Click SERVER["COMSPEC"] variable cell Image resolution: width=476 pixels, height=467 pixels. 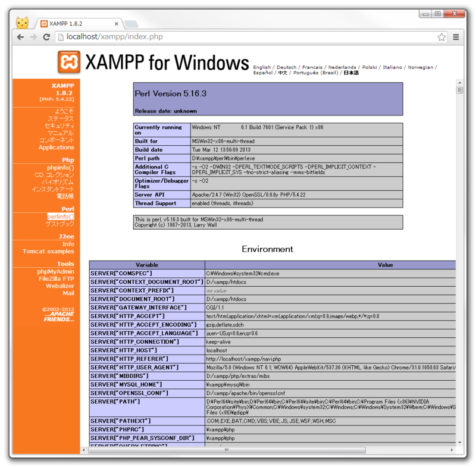pyautogui.click(x=147, y=274)
